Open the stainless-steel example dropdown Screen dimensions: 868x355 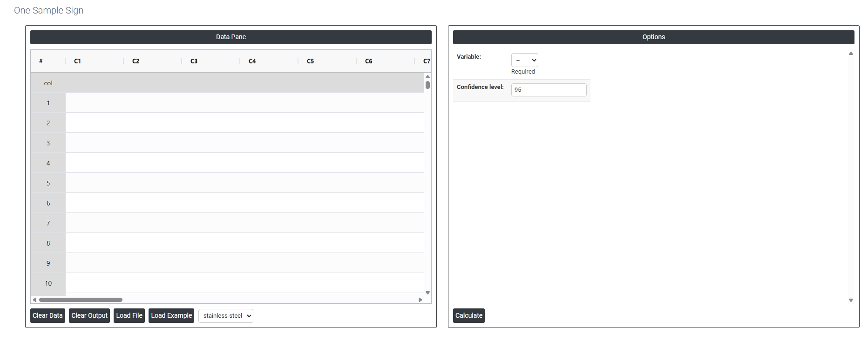coord(226,316)
